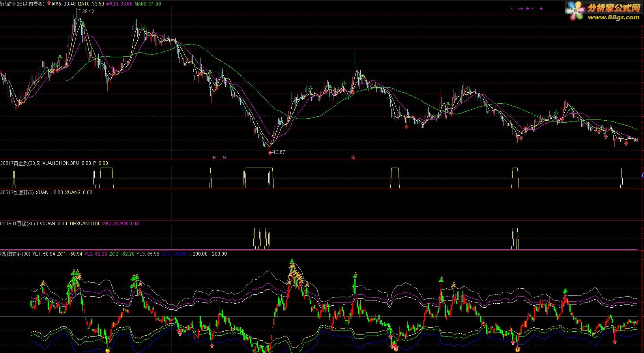644x353 pixels.
Task: Click the 13.67 low price label
Action: pyautogui.click(x=279, y=152)
